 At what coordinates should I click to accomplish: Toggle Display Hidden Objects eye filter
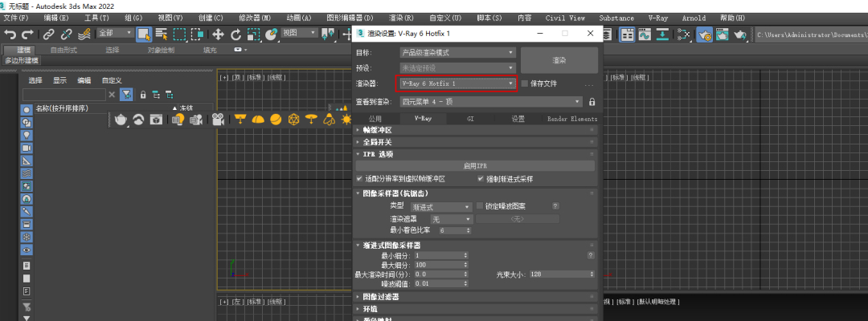tap(26, 250)
